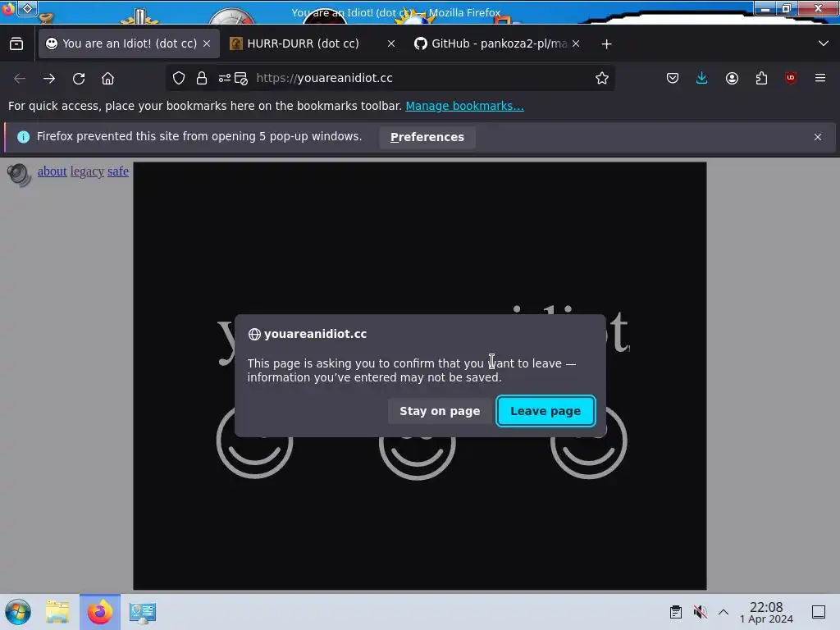The width and height of the screenshot is (840, 630).
Task: Open the Firefox application hamburger menu
Action: point(820,78)
